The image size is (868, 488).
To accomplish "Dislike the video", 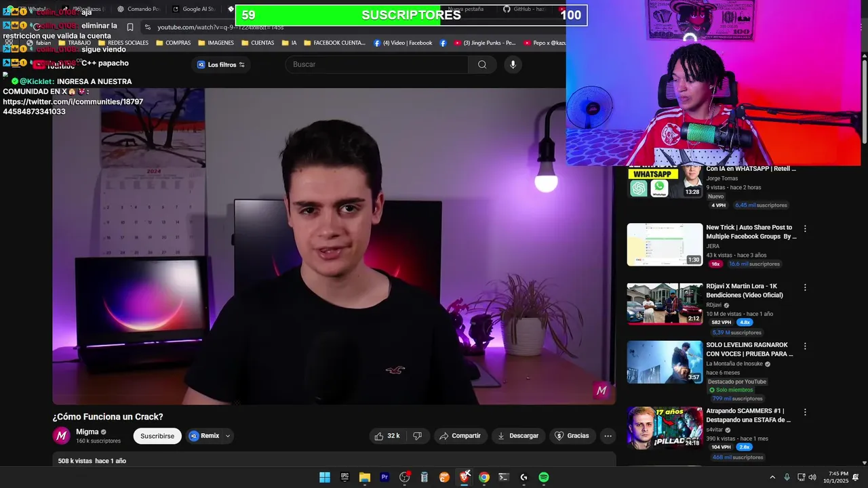I will (417, 436).
